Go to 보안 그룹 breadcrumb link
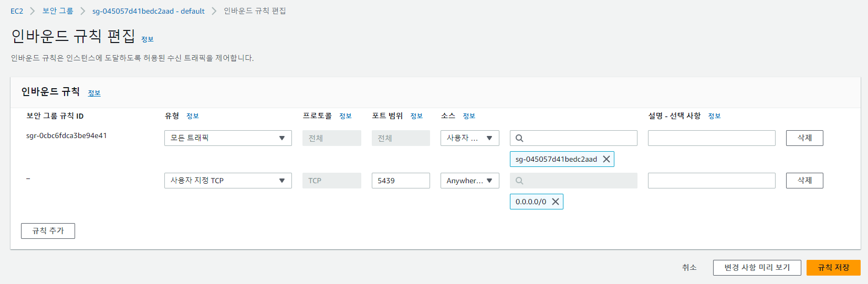Image resolution: width=868 pixels, height=284 pixels. click(x=58, y=11)
